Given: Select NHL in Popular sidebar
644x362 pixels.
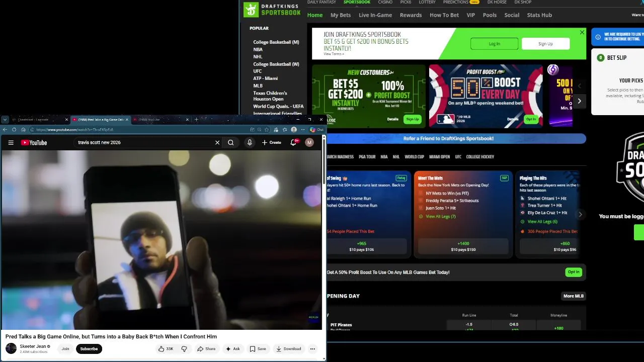Looking at the screenshot, I should click(x=258, y=57).
